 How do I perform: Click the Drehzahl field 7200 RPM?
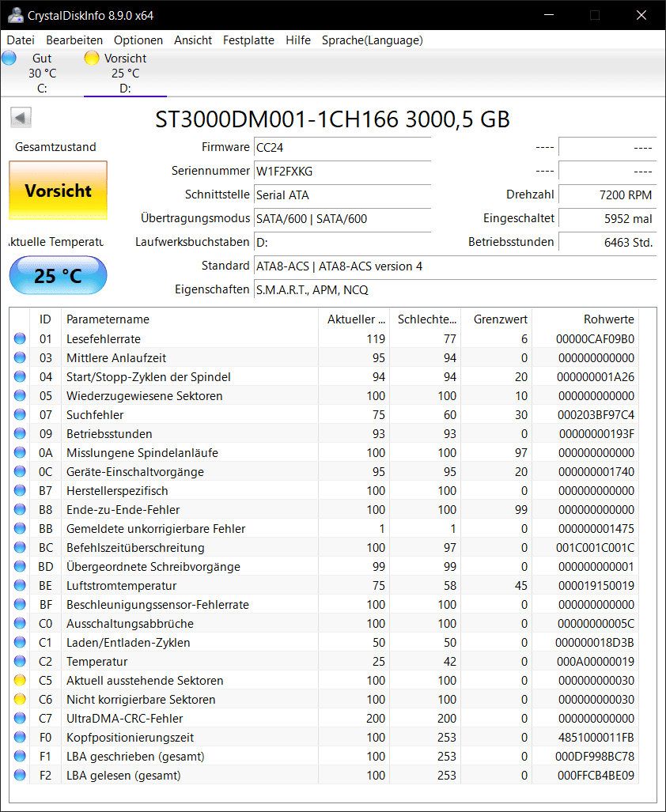pos(607,195)
